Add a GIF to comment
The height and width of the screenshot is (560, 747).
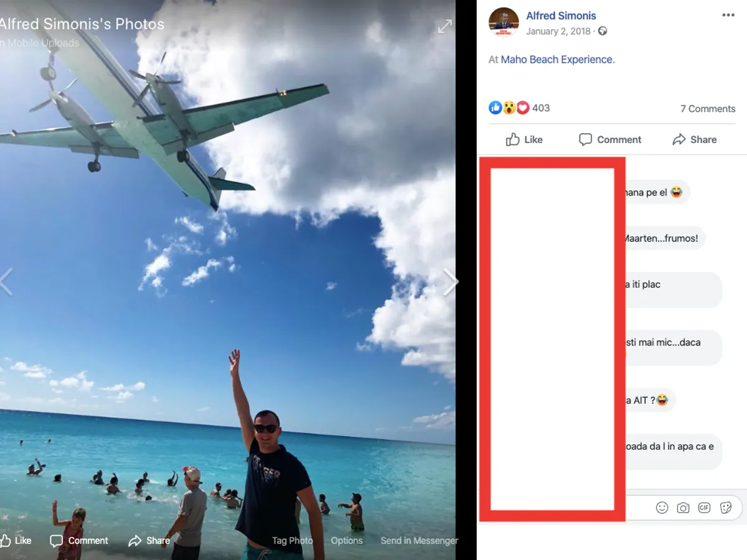pos(704,508)
